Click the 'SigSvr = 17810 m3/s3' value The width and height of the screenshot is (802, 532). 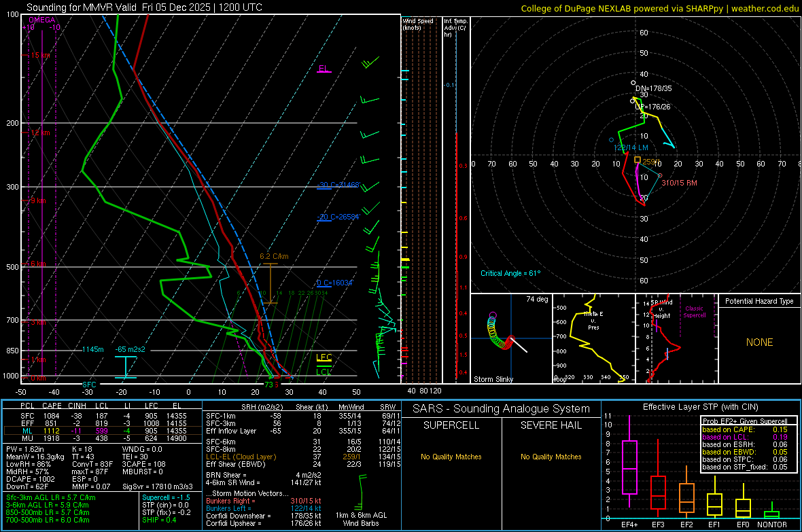158,486
